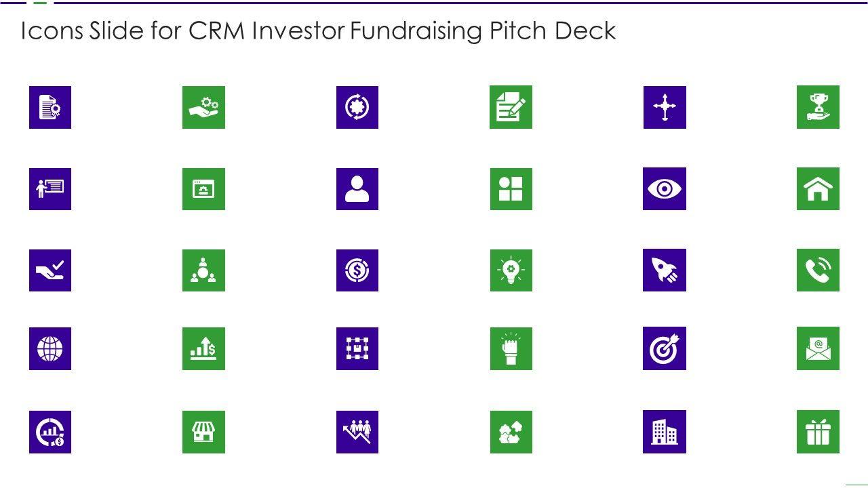Image resolution: width=868 pixels, height=488 pixels.
Task: Select the note with pencil icon
Action: click(511, 107)
